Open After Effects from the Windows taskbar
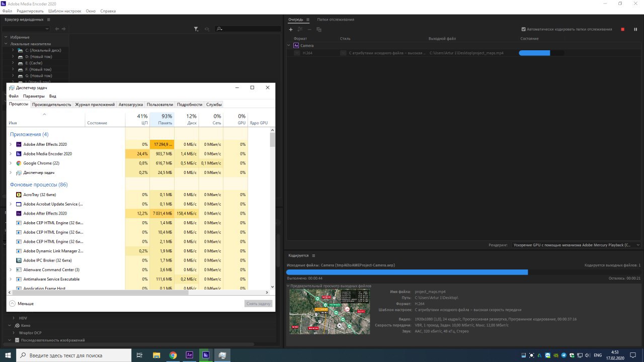The width and height of the screenshot is (644, 362). [x=190, y=355]
